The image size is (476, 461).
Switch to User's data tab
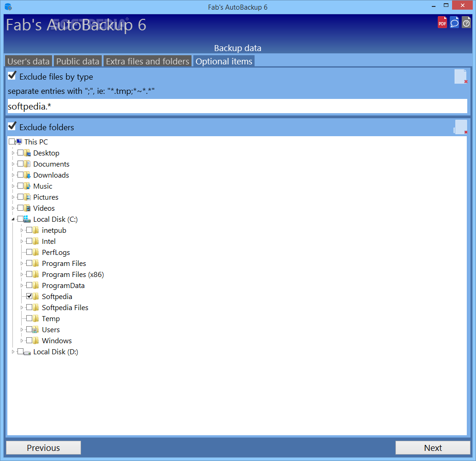point(29,61)
